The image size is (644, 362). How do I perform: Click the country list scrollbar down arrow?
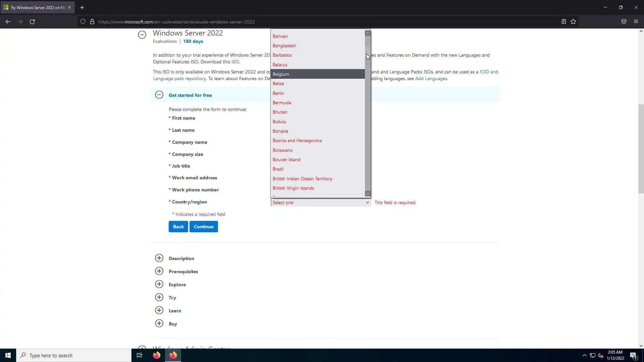[368, 194]
